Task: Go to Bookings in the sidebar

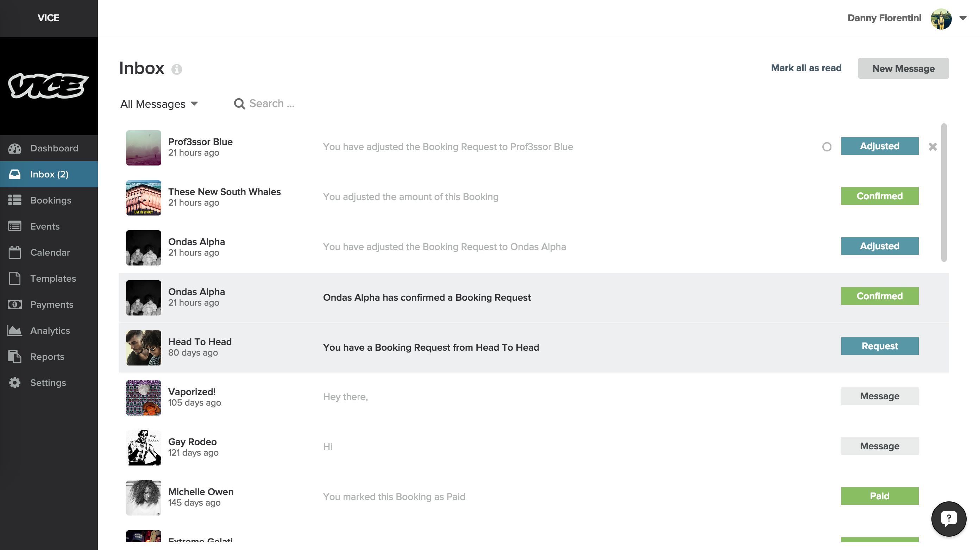Action: (x=51, y=200)
